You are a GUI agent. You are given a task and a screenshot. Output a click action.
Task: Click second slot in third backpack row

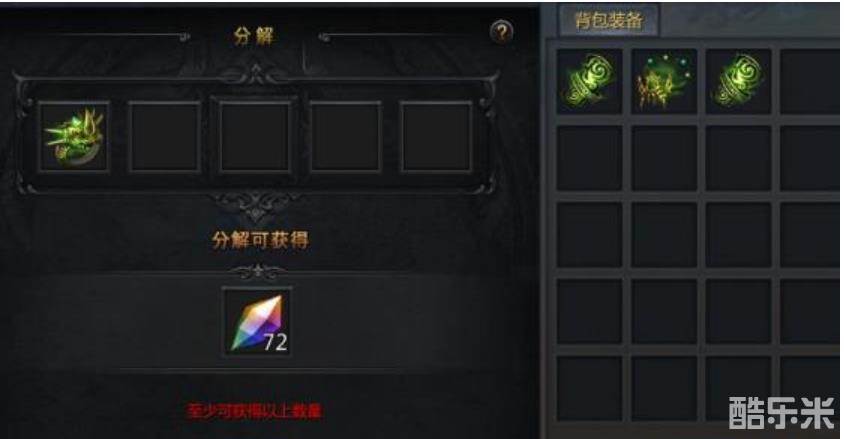pyautogui.click(x=664, y=235)
